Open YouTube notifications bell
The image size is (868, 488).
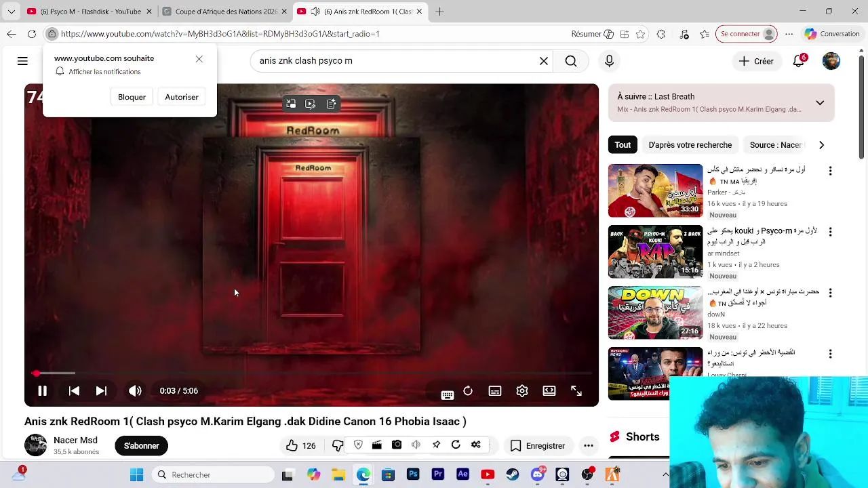pyautogui.click(x=799, y=61)
